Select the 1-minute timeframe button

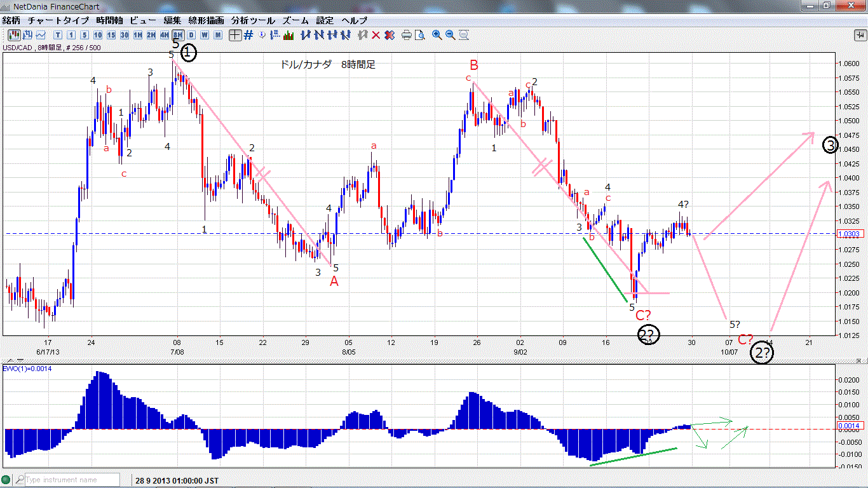(71, 35)
